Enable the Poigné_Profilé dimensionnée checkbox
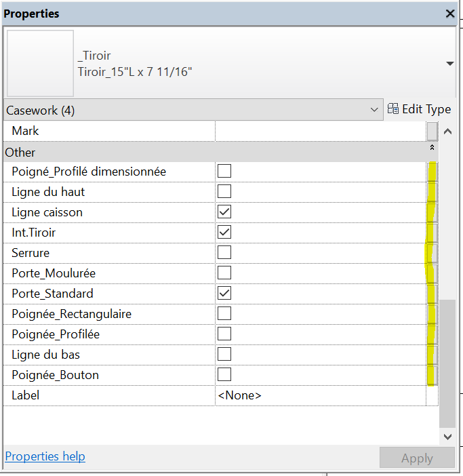This screenshot has height=476, width=463. coord(224,172)
